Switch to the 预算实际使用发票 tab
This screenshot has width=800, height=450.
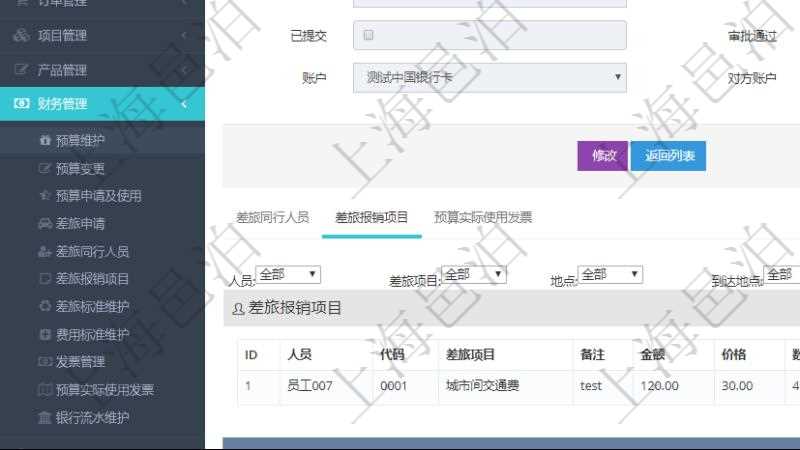coord(483,217)
